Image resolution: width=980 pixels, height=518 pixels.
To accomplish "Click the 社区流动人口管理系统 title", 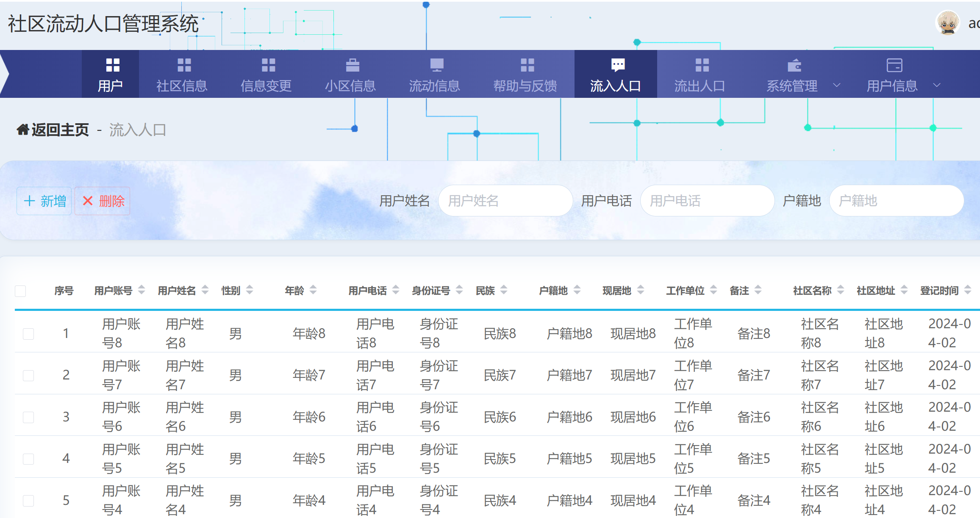I will click(x=103, y=24).
